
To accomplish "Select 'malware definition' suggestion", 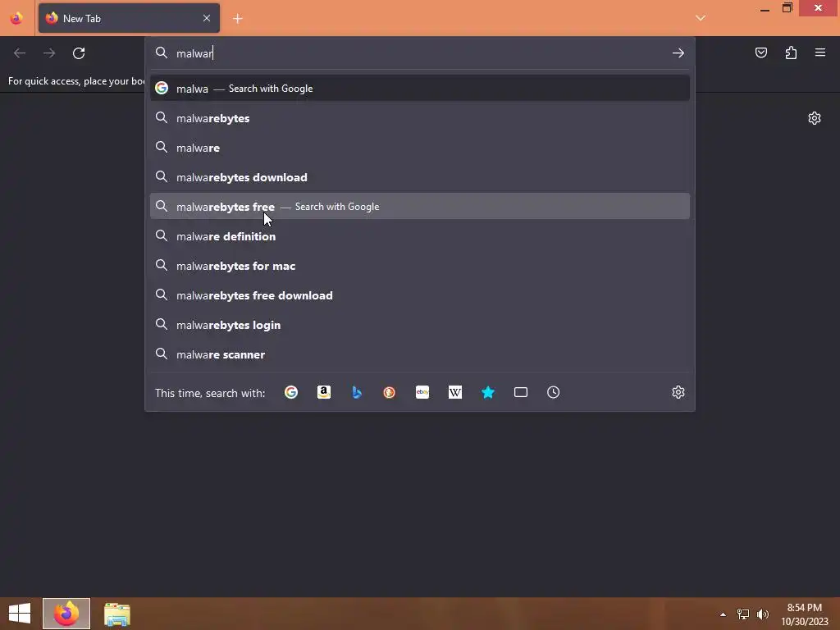I will [420, 235].
